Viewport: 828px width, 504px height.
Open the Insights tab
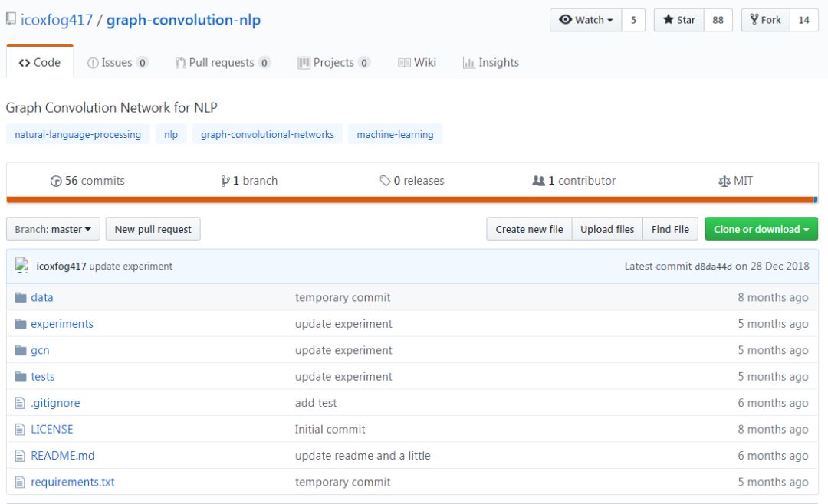[491, 63]
